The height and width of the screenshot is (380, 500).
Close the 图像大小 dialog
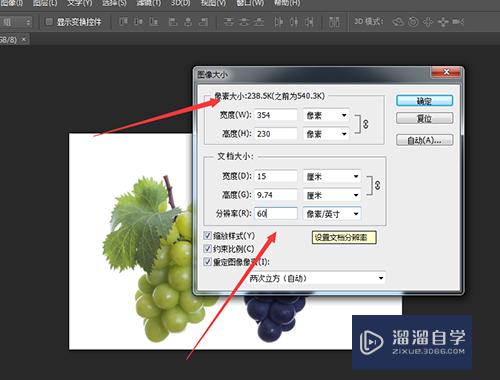click(446, 72)
